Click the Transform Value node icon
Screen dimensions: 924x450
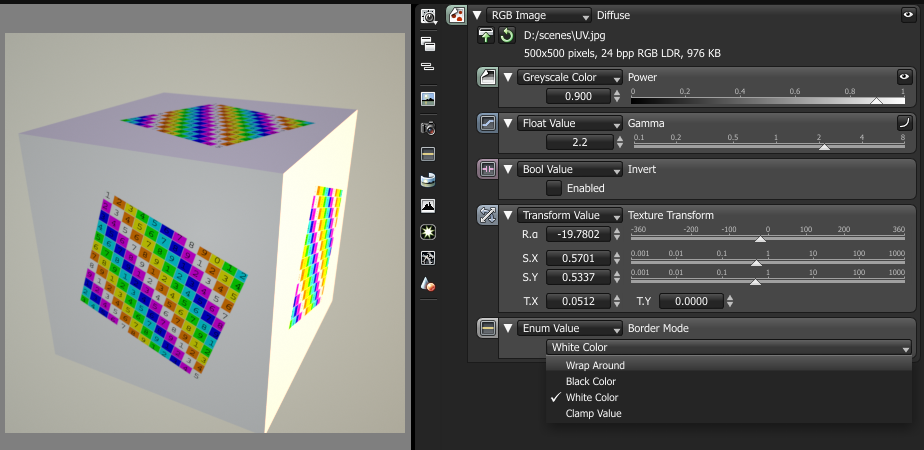coord(487,215)
